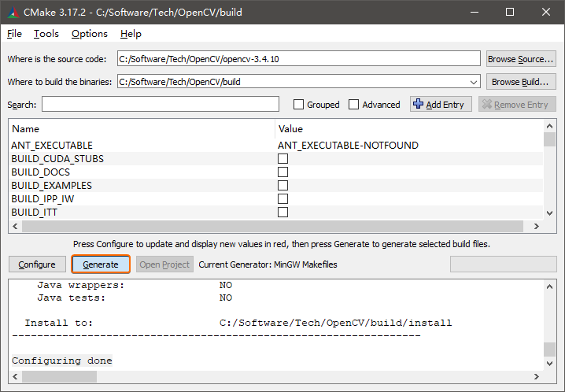
Task: Click the Add Entry button
Action: point(441,104)
